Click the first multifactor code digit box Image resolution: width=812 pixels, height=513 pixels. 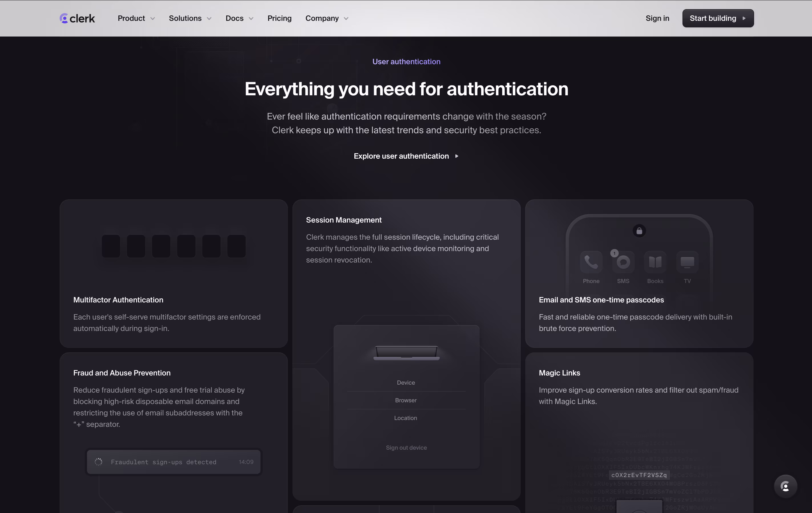pyautogui.click(x=111, y=246)
